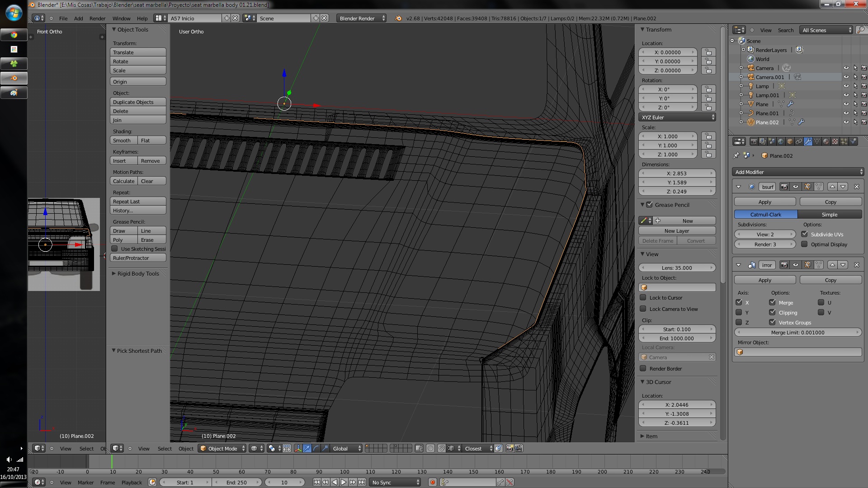The width and height of the screenshot is (868, 488).
Task: Open the Modifiers wrench tab
Action: (808, 141)
